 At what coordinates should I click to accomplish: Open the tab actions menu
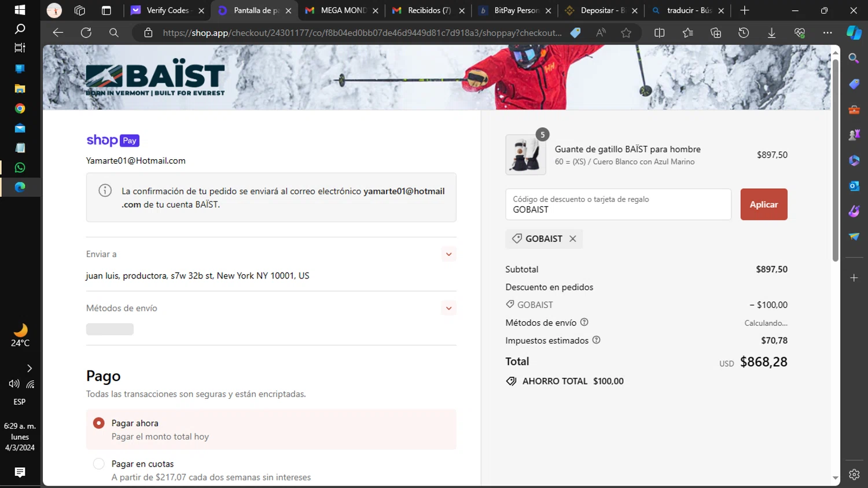[106, 10]
